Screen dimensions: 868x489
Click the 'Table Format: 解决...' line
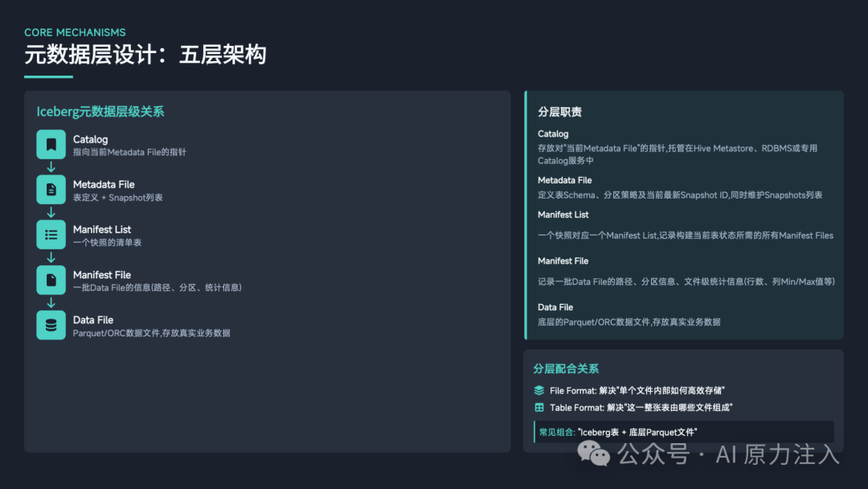641,408
